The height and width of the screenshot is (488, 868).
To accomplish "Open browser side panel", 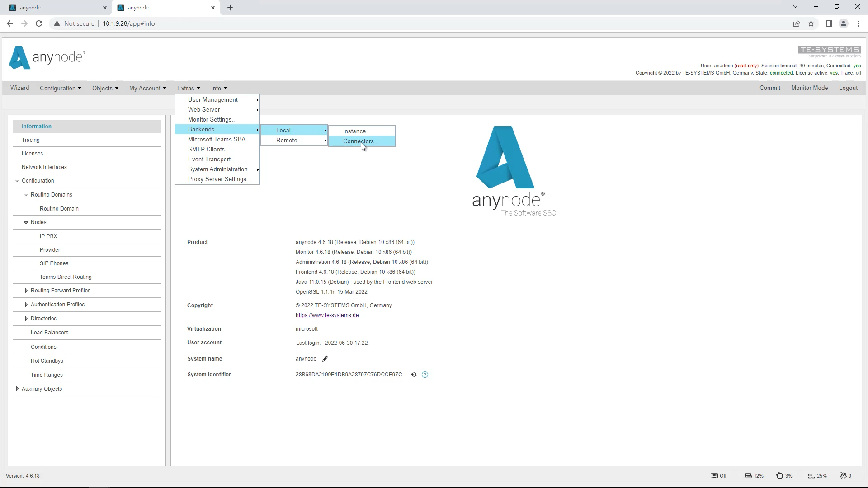I will click(829, 23).
